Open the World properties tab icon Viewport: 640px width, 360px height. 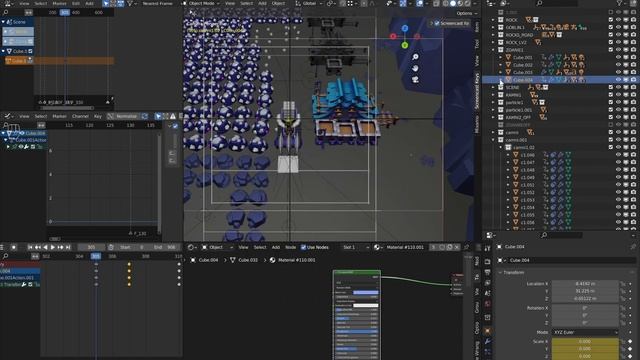[x=487, y=304]
